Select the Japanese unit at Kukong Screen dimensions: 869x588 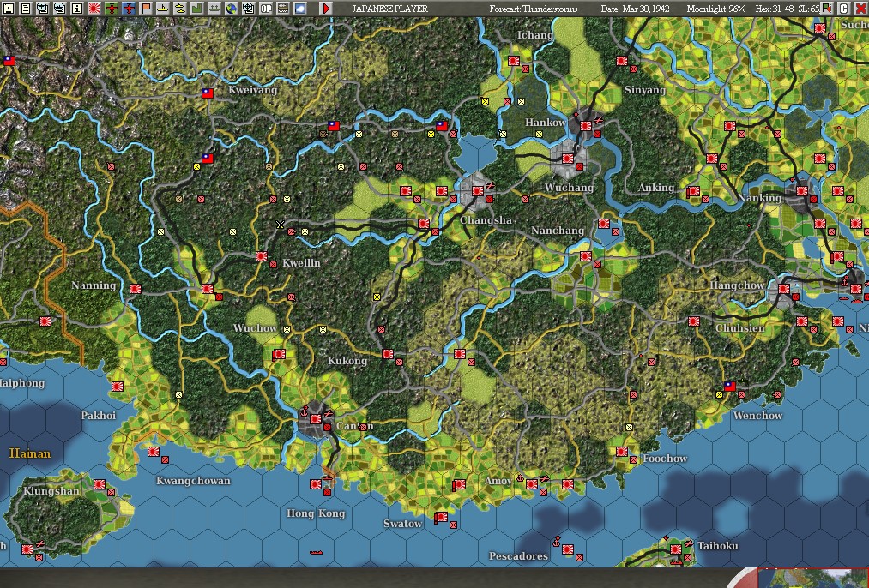[x=388, y=354]
